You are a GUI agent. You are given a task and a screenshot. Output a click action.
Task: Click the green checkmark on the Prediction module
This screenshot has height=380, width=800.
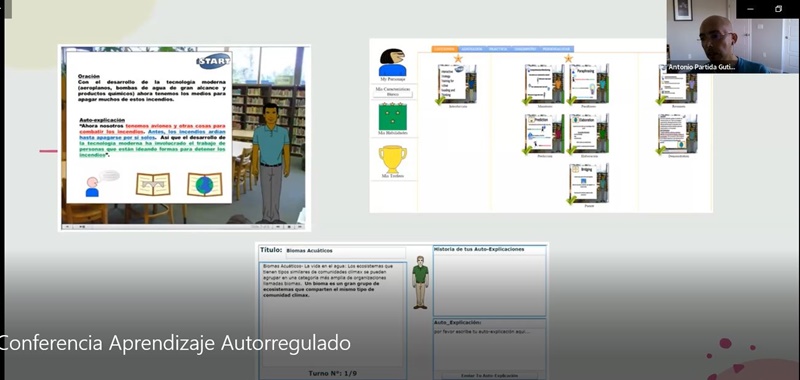(x=528, y=150)
